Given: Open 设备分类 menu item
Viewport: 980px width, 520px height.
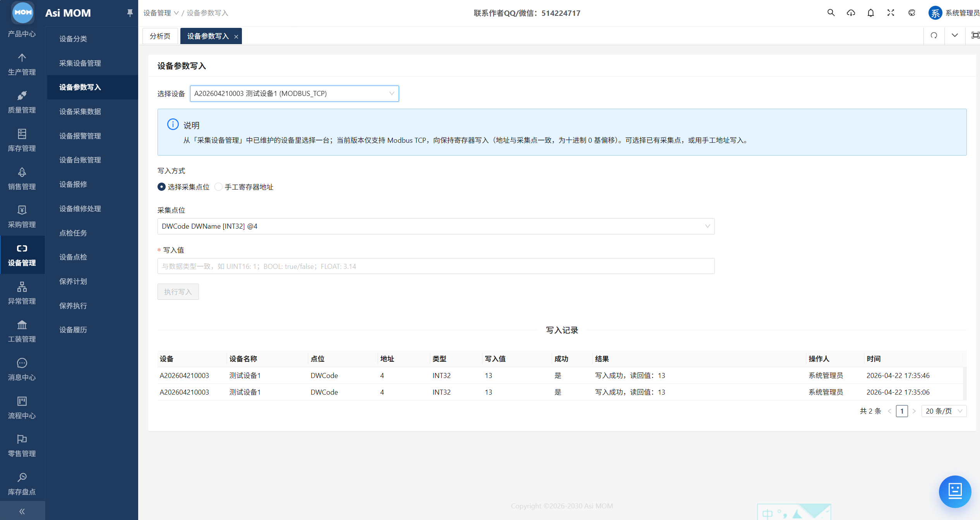Looking at the screenshot, I should 73,39.
